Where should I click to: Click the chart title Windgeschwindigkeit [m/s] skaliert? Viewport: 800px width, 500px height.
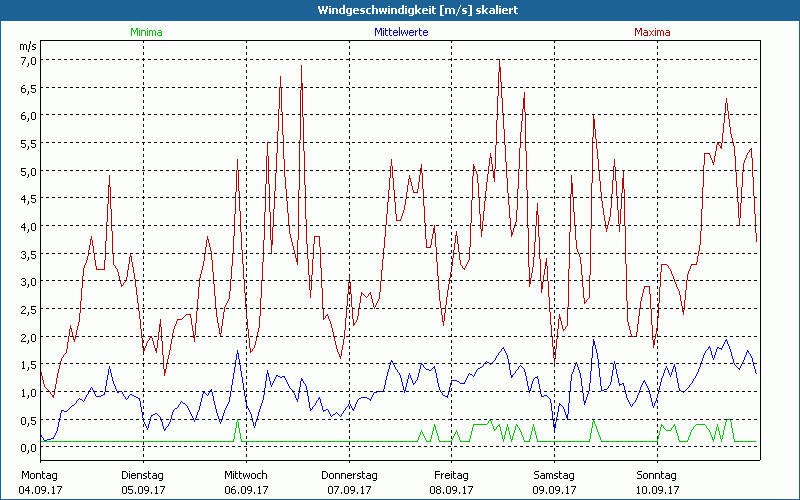(x=400, y=9)
